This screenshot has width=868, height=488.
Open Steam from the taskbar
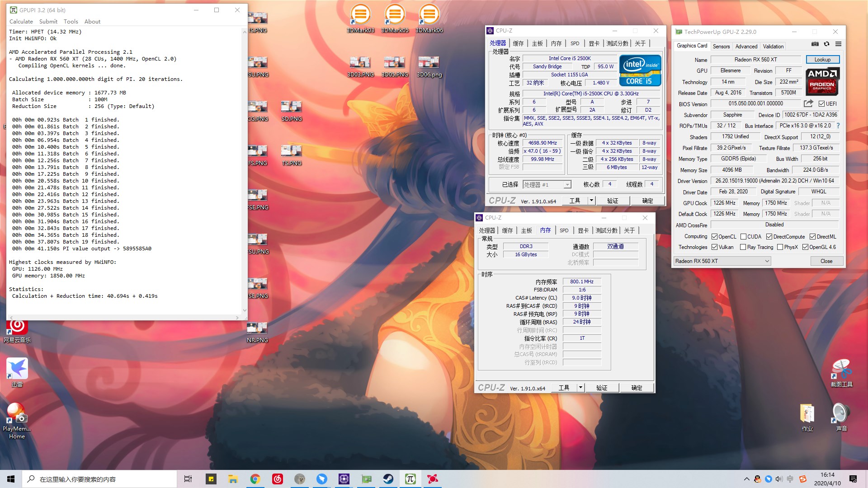[388, 479]
